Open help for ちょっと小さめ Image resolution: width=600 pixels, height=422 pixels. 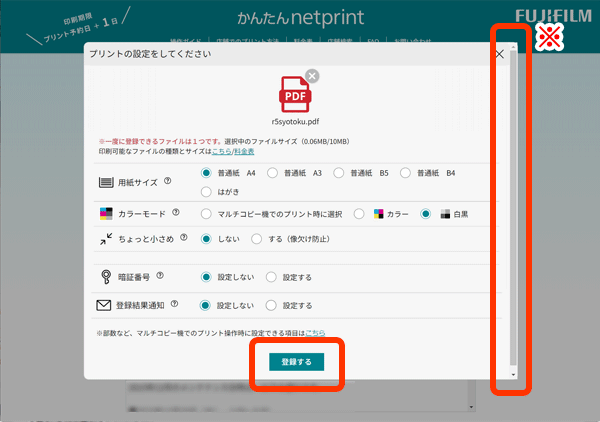pos(184,237)
